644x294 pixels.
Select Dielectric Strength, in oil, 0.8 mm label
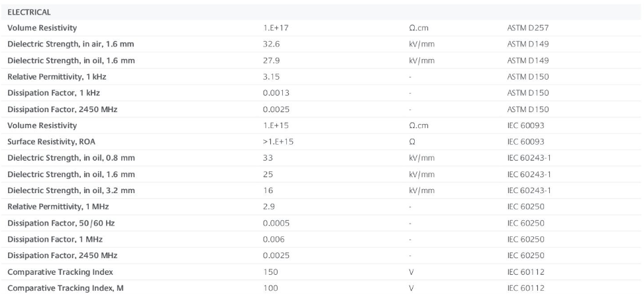(x=71, y=157)
